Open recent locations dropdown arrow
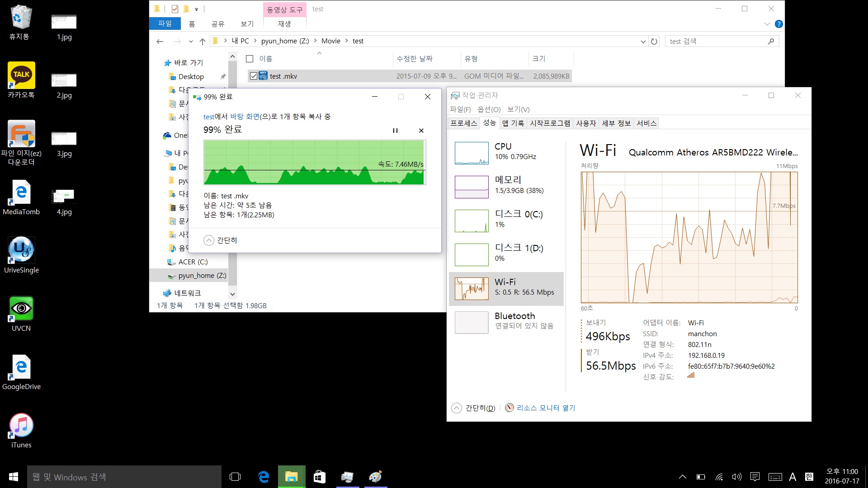This screenshot has height=488, width=868. point(191,42)
